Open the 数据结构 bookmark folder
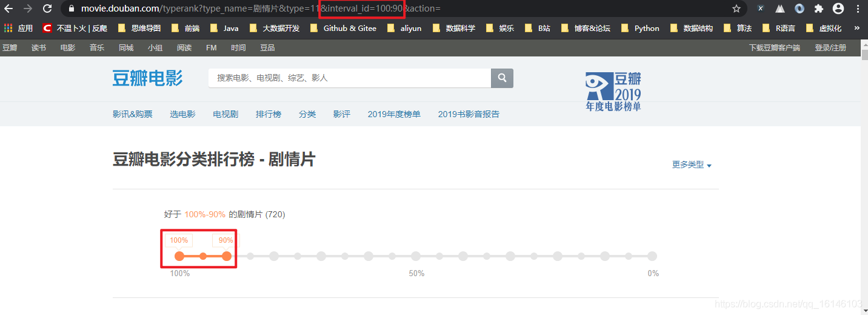 [x=691, y=28]
